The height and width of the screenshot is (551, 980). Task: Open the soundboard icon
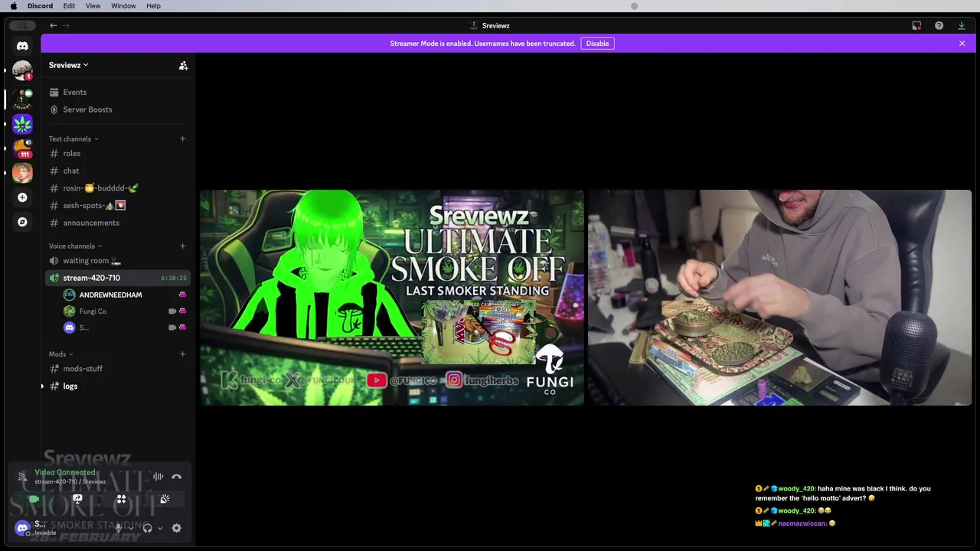pyautogui.click(x=165, y=499)
